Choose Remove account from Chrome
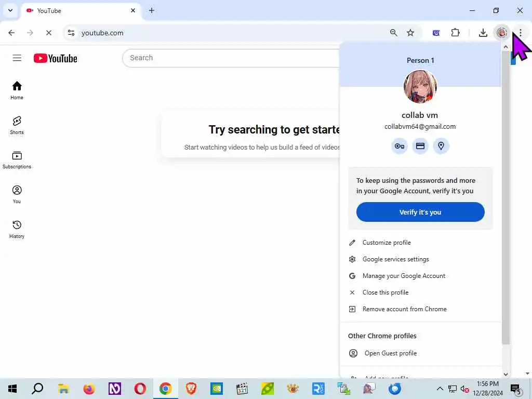Image resolution: width=532 pixels, height=399 pixels. point(420,309)
